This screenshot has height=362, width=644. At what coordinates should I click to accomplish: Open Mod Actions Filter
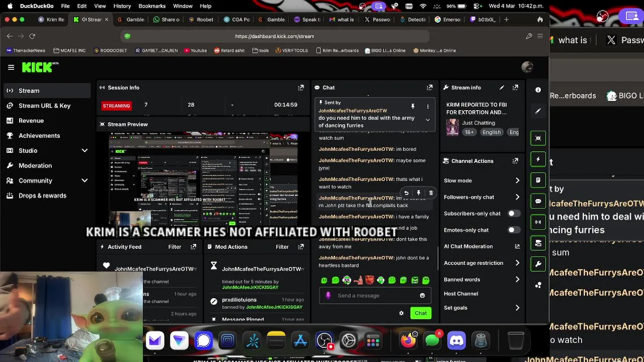(282, 247)
